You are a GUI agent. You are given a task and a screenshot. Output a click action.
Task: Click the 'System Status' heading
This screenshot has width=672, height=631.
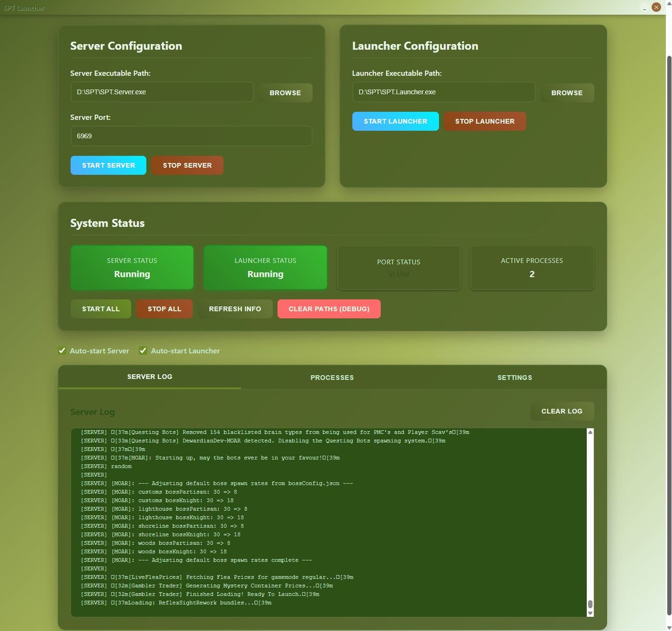[x=107, y=223]
